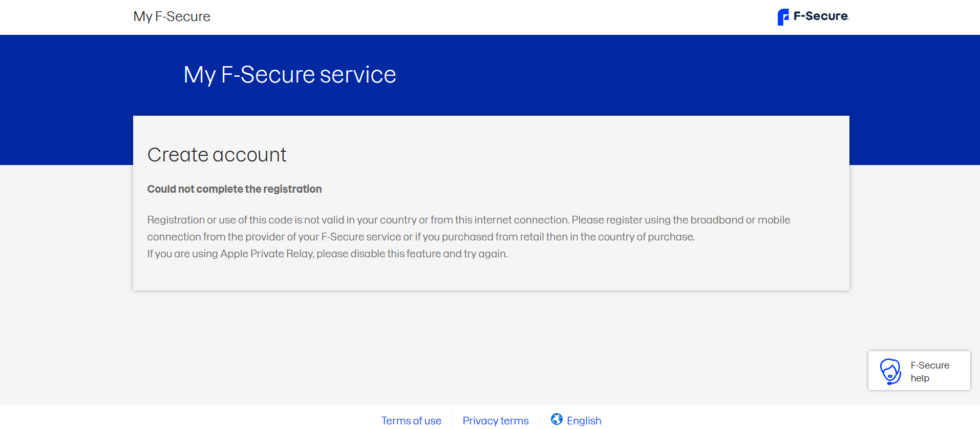Click the F-Secure wordmark in the header
The height and width of the screenshot is (429, 980).
821,16
